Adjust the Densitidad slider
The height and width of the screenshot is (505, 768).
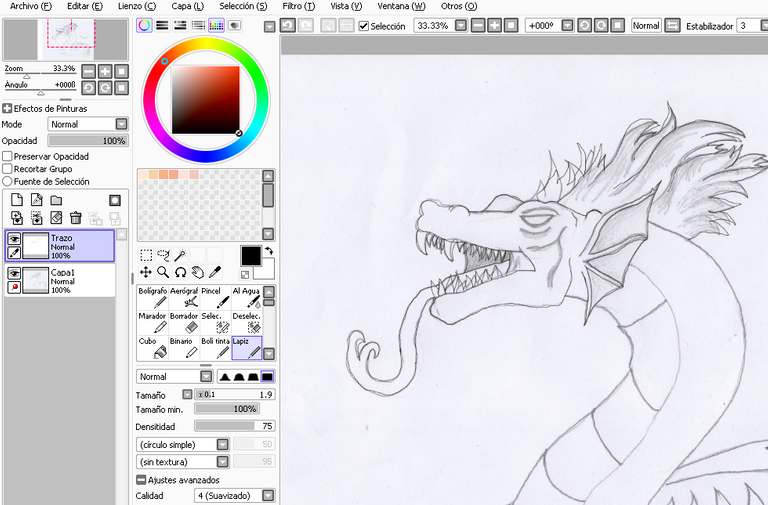click(x=235, y=426)
